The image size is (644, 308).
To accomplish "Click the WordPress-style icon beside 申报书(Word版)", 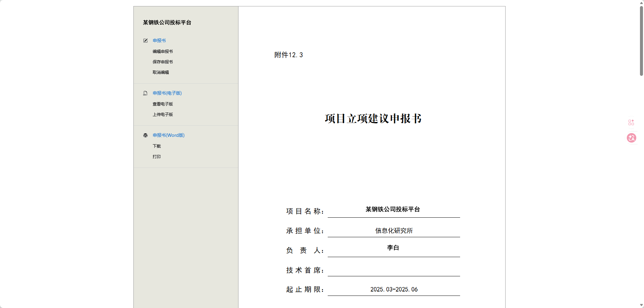I will click(x=146, y=135).
